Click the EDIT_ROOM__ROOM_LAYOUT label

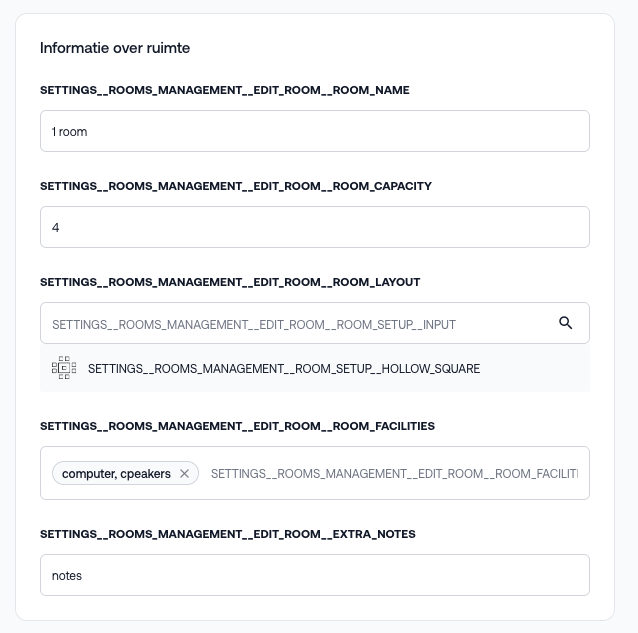(230, 282)
